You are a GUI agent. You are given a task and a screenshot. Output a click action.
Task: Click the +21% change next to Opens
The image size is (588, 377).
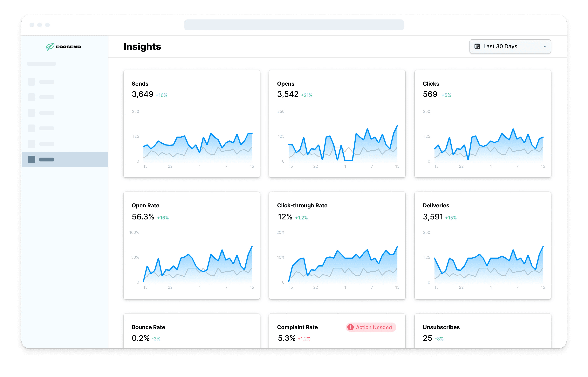[307, 95]
